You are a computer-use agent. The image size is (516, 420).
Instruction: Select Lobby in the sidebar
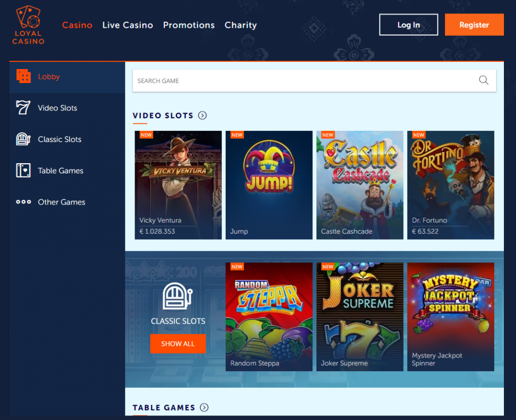[67, 77]
